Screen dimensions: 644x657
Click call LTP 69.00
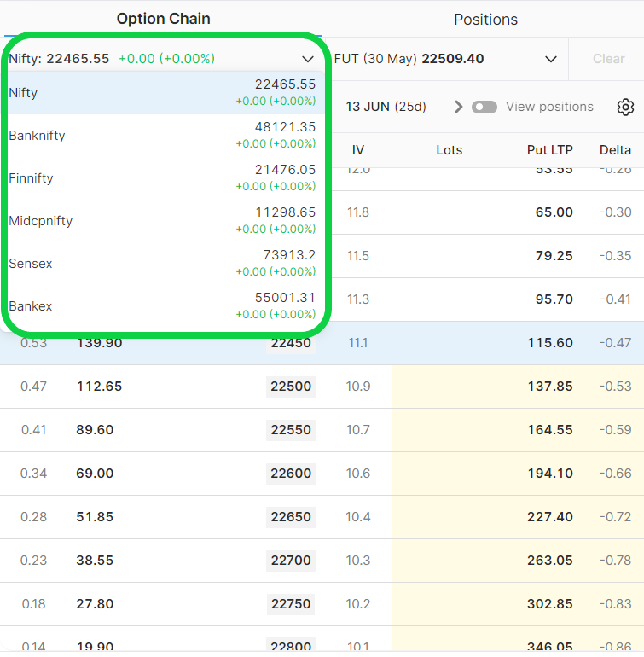point(95,474)
